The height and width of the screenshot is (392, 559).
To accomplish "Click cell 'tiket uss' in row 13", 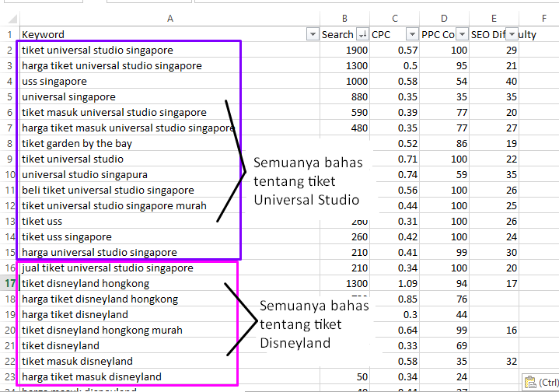I will pos(169,222).
